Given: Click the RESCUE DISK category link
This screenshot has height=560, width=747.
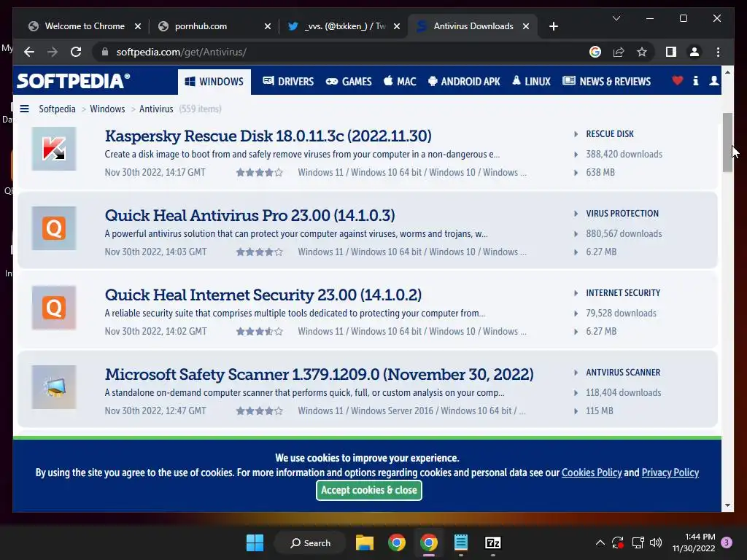Looking at the screenshot, I should (610, 134).
